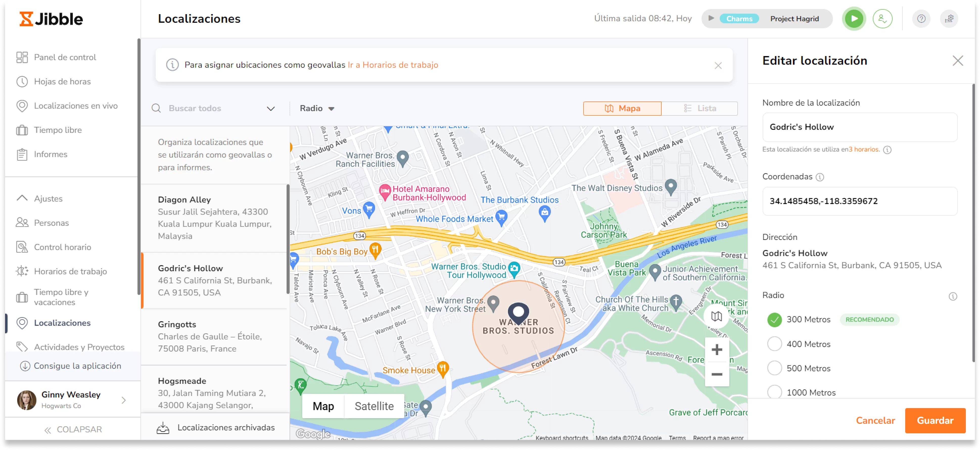Edit the Coordenadas input field
The image size is (980, 450).
(859, 201)
